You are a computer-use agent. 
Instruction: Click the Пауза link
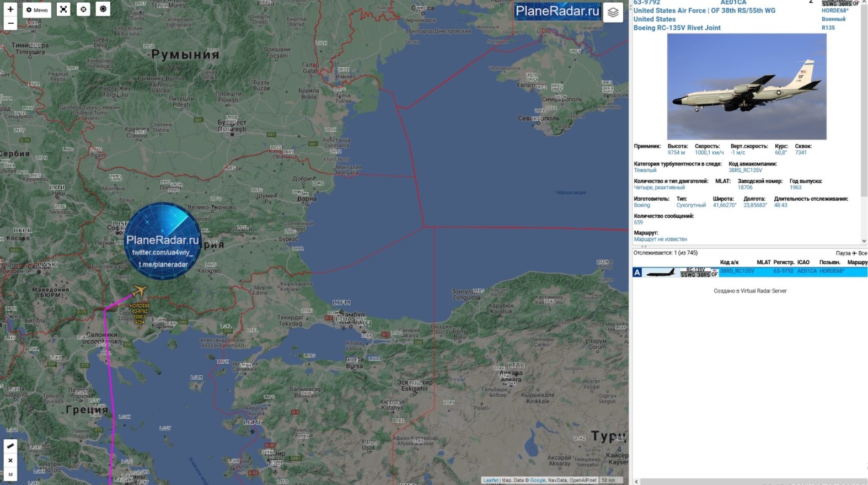(843, 253)
